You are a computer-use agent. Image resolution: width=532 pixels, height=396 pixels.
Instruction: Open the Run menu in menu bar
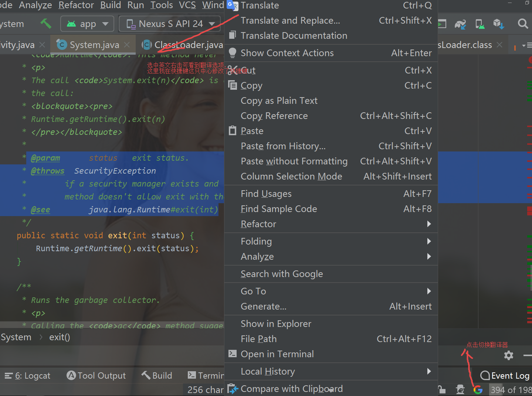pos(136,5)
